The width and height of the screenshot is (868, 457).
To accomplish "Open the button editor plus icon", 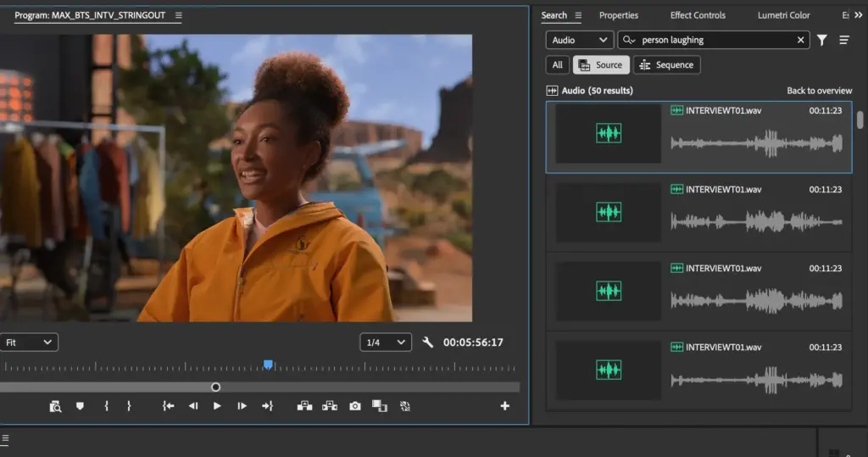I will (x=505, y=406).
